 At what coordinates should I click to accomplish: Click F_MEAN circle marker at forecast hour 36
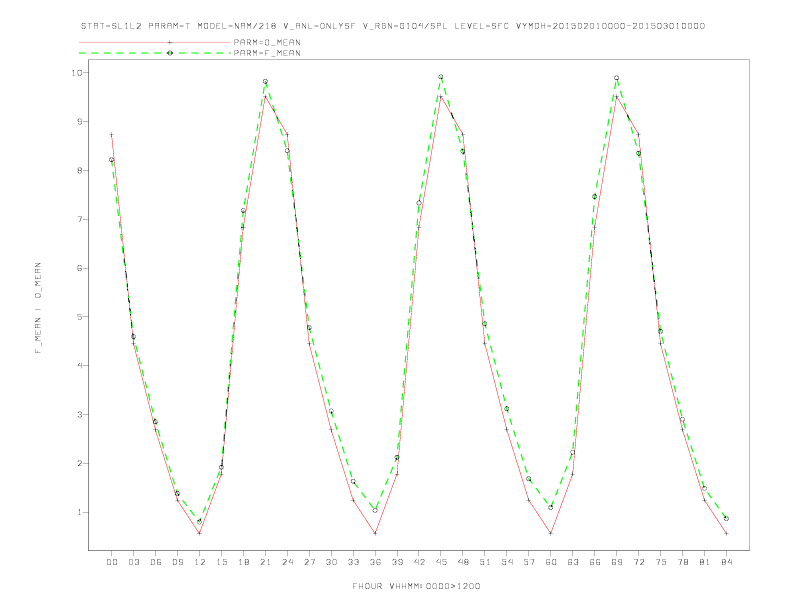375,511
